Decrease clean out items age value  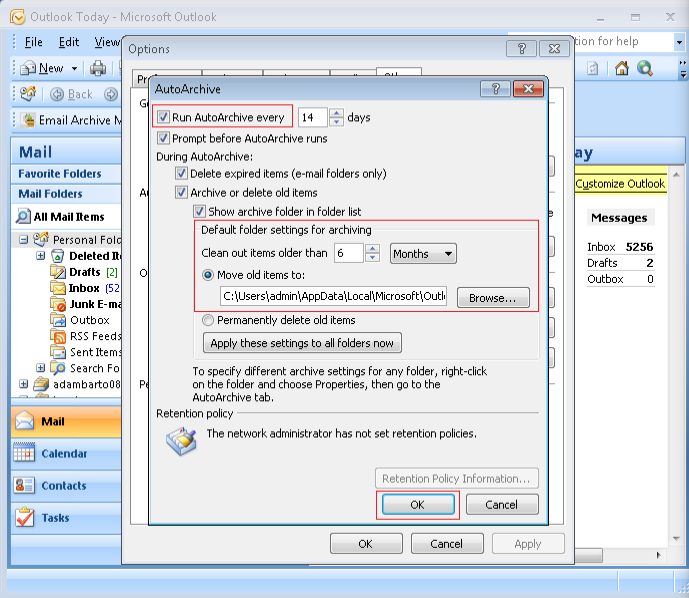coord(373,257)
